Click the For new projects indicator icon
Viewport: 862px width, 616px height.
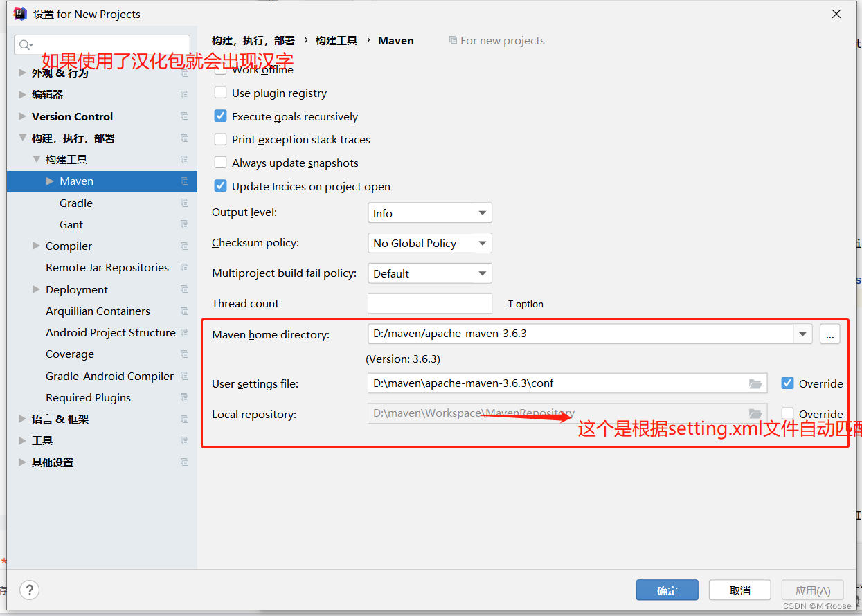point(453,41)
